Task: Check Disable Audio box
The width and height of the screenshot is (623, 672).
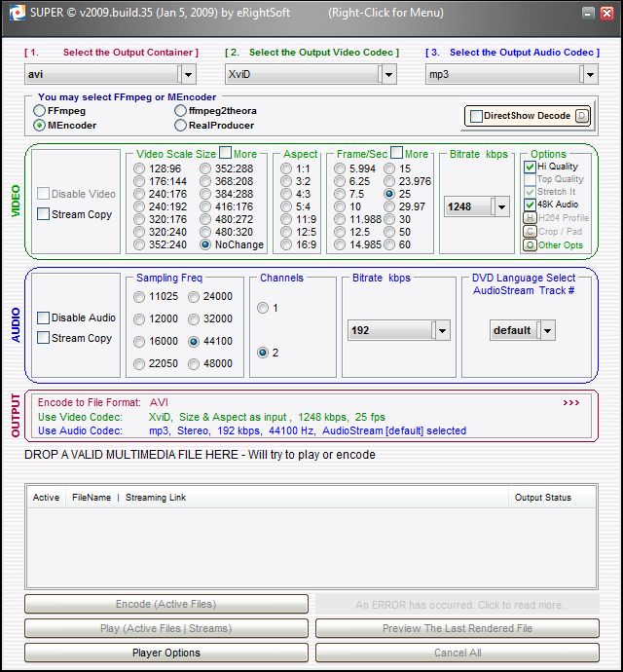Action: 43,317
